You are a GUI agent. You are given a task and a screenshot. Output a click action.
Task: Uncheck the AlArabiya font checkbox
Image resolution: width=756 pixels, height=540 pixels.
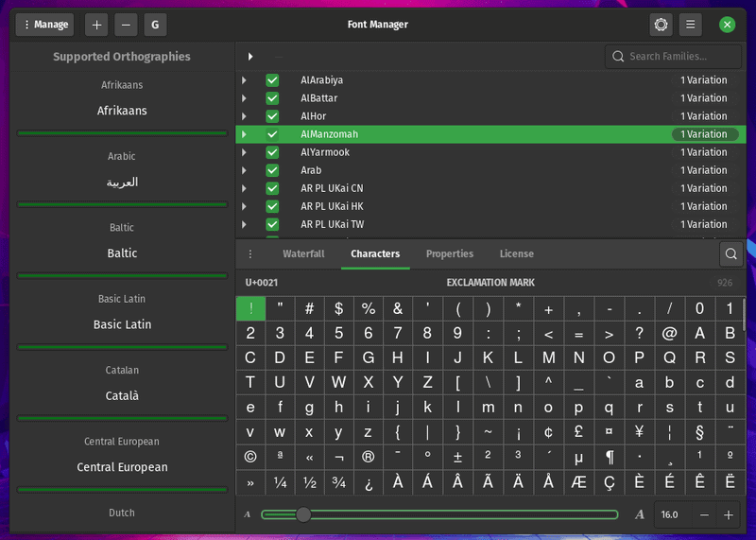272,80
